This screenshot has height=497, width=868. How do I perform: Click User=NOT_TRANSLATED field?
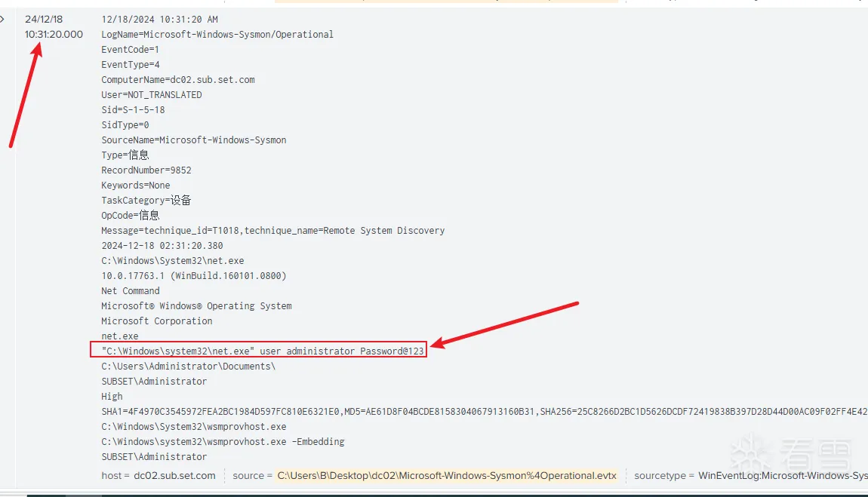[151, 94]
